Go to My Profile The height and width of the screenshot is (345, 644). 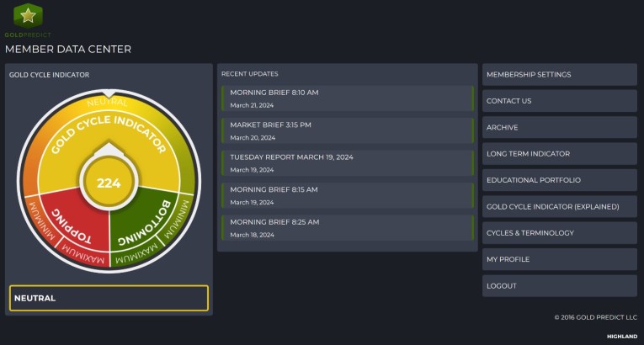559,259
